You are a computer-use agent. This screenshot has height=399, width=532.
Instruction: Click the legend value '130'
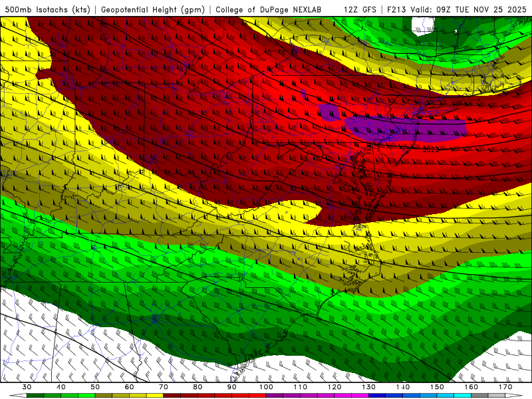pos(369,387)
